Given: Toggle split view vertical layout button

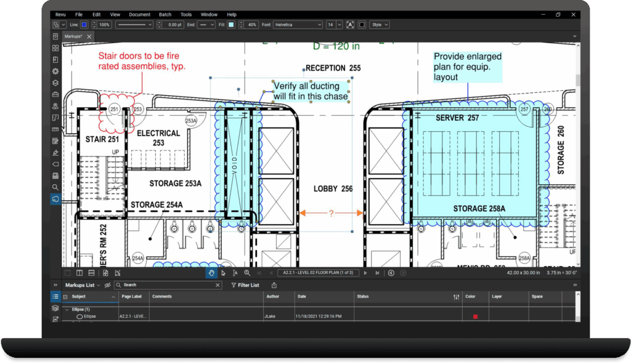Looking at the screenshot, I should tap(79, 273).
